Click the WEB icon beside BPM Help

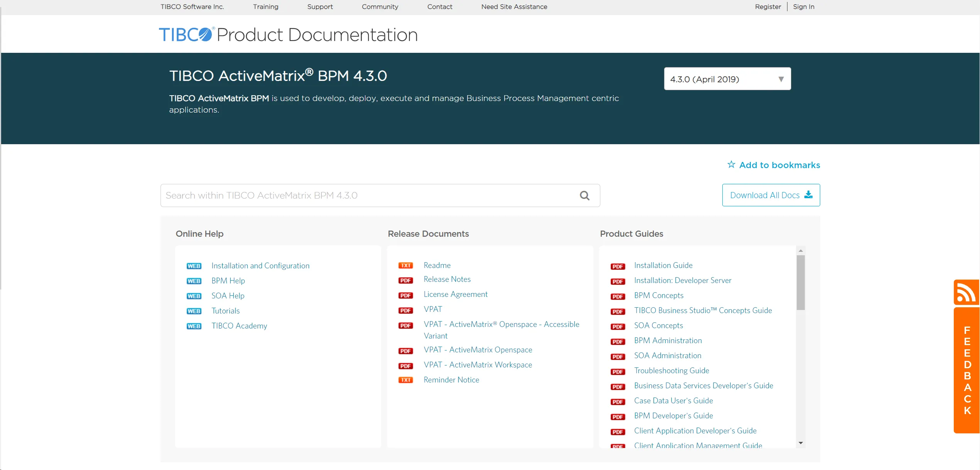(194, 281)
